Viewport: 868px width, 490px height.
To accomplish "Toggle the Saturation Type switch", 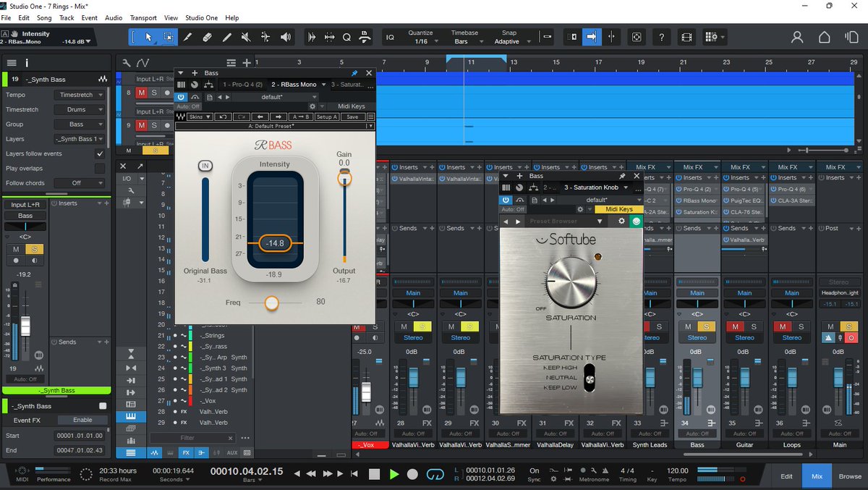I will tap(590, 378).
